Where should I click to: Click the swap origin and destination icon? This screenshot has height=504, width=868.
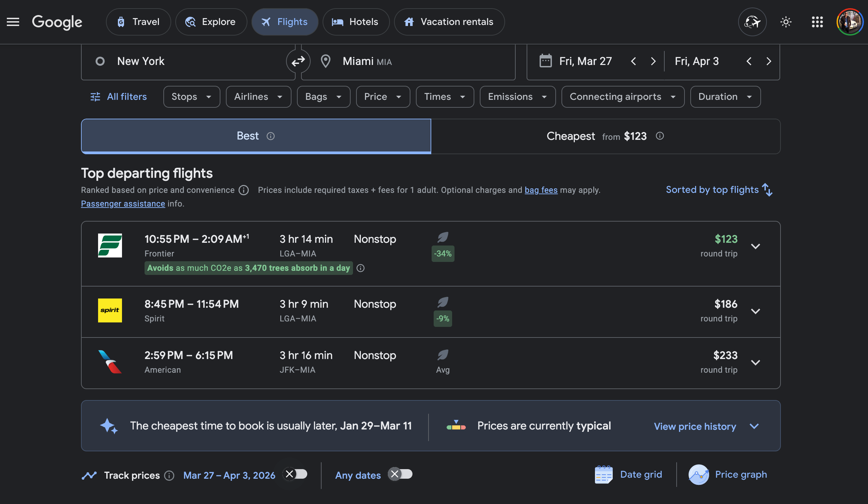tap(298, 61)
